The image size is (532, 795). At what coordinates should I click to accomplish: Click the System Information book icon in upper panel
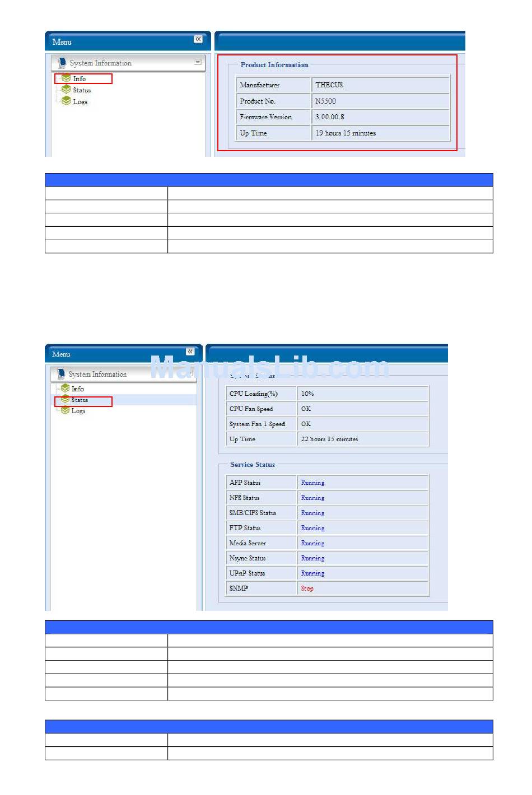pyautogui.click(x=62, y=63)
